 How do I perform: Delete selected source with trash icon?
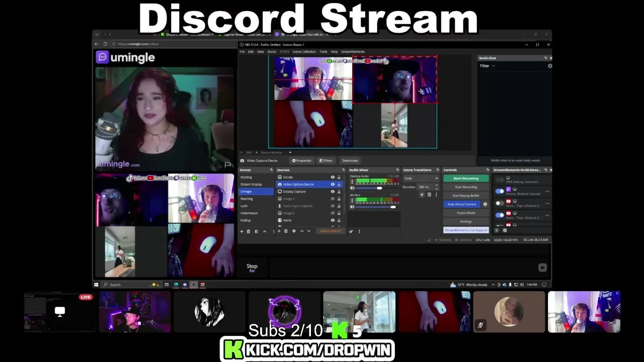click(x=286, y=231)
